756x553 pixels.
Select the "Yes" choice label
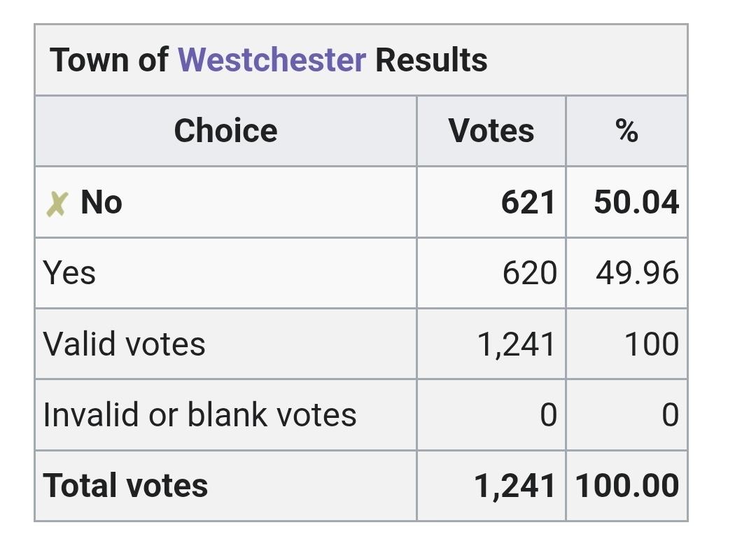[69, 273]
